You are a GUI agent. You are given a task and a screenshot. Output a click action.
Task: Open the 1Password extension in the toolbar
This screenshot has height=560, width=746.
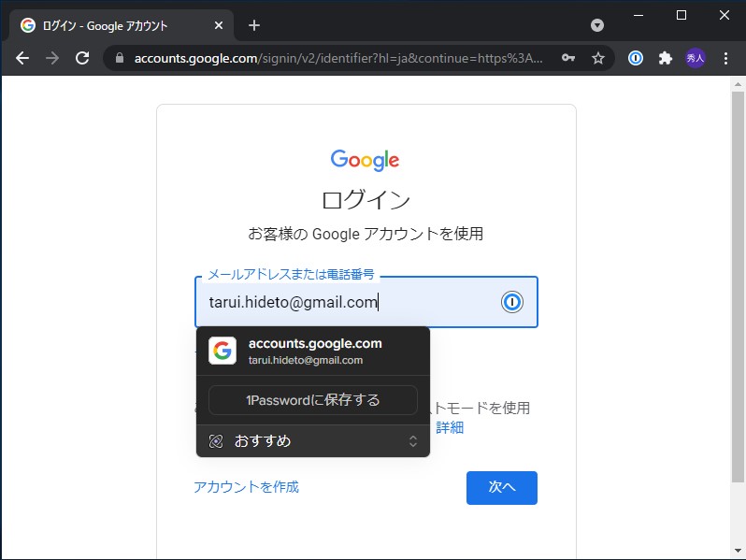636,58
